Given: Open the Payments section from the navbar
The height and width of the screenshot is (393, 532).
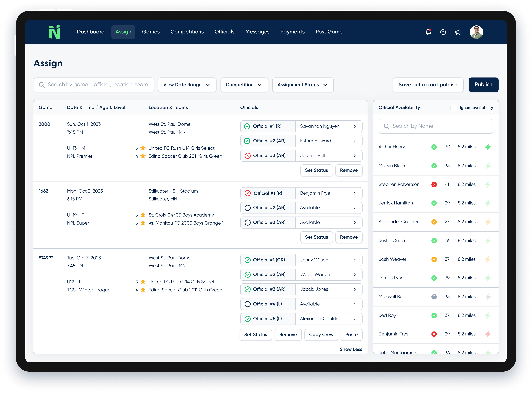Looking at the screenshot, I should coord(292,32).
